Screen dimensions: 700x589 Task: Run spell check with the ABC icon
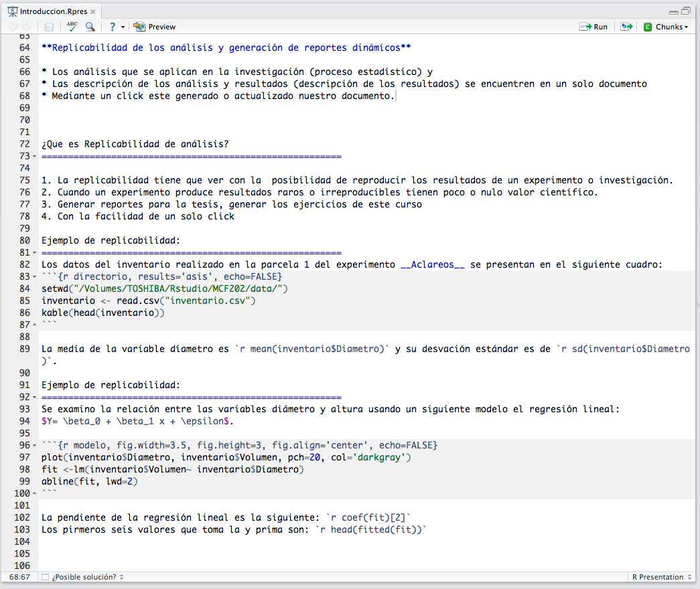72,26
